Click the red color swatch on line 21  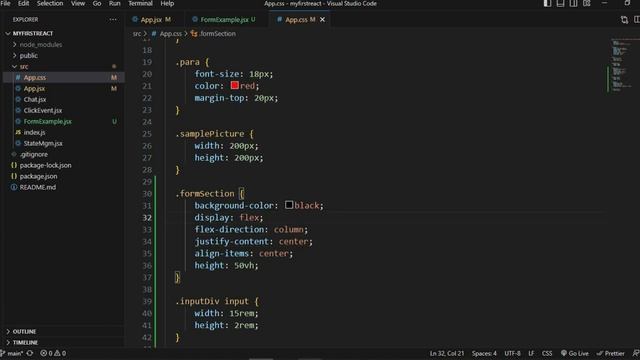[234, 85]
